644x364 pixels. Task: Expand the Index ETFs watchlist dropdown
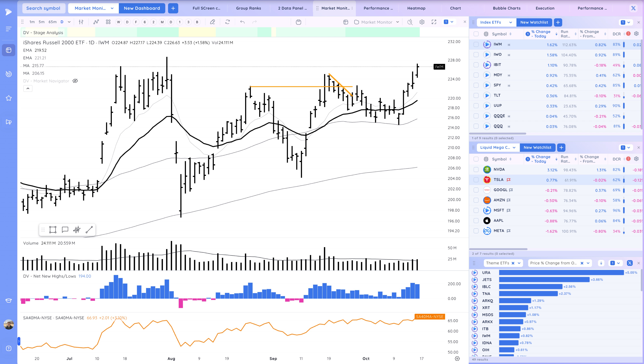tap(510, 22)
